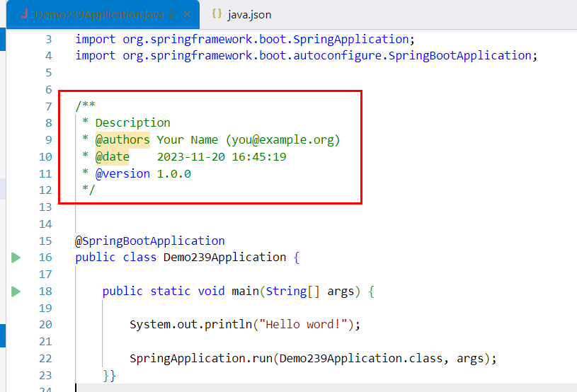Click the main method name on line 18
The width and height of the screenshot is (577, 392).
tap(246, 291)
